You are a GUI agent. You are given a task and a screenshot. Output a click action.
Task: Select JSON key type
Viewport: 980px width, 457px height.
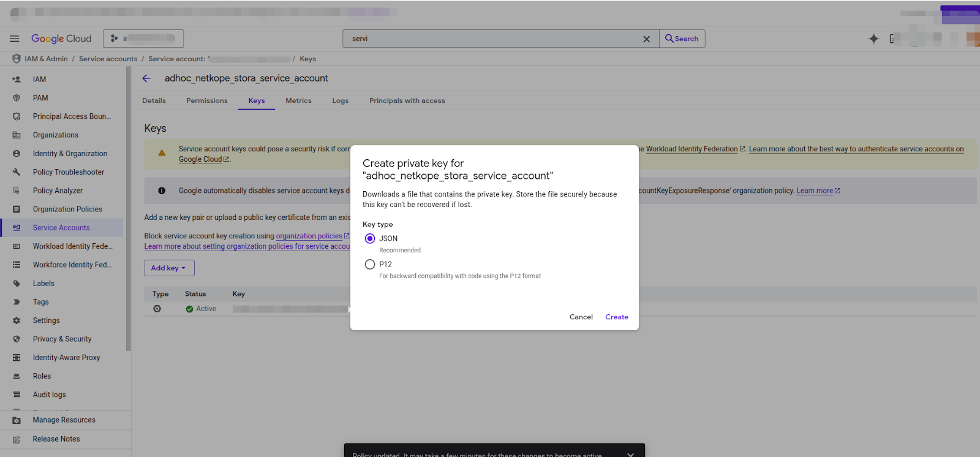point(370,239)
